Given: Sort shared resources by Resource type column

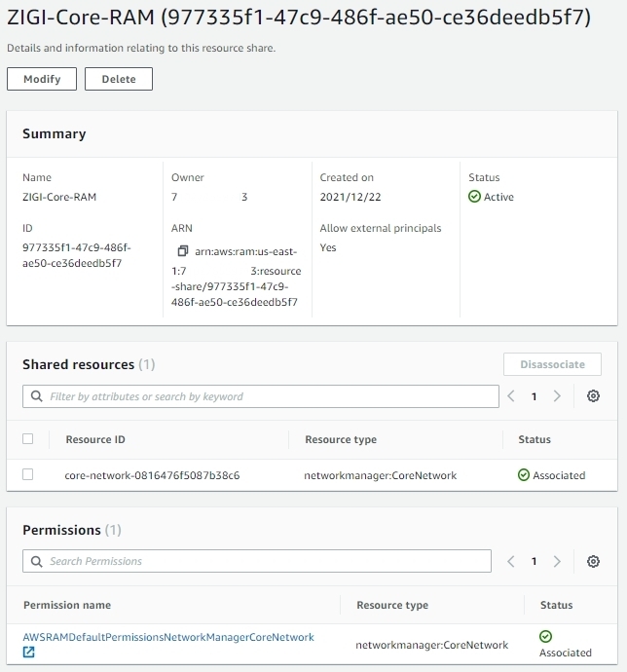Looking at the screenshot, I should click(341, 439).
